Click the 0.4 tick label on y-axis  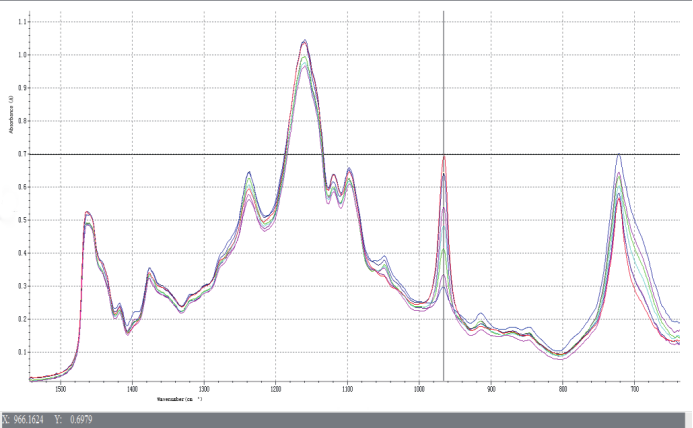[x=22, y=253]
